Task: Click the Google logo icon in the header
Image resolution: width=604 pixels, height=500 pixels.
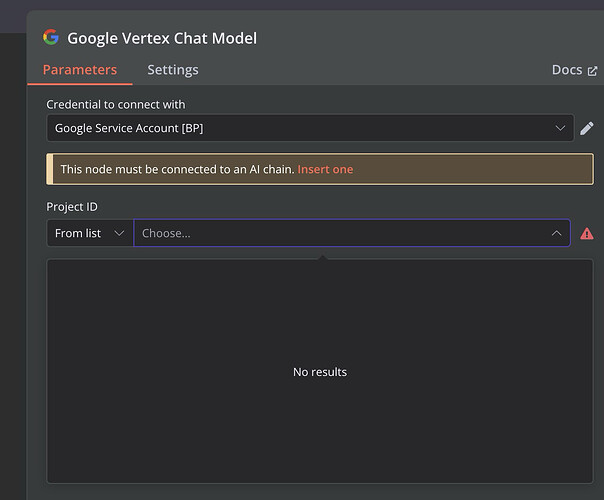Action: pos(51,37)
